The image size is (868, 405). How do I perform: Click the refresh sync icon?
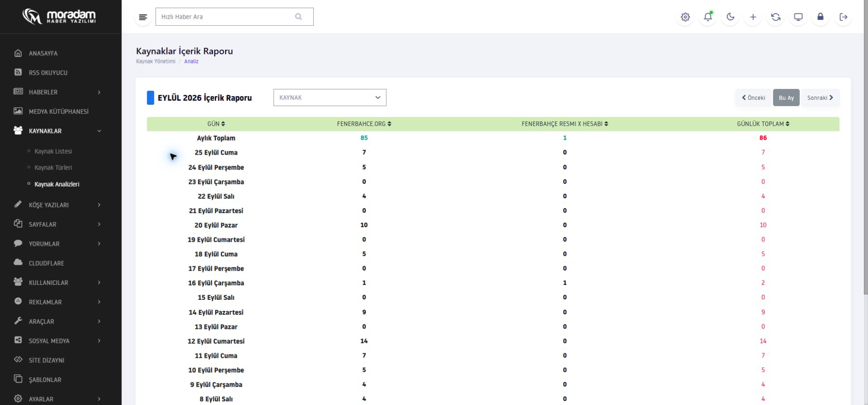coord(776,17)
